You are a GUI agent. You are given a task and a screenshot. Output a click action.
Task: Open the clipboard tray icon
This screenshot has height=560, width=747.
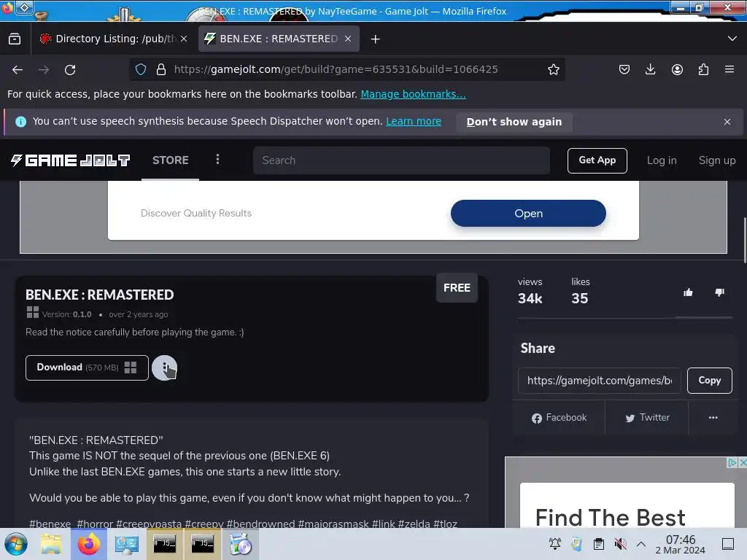coord(599,544)
